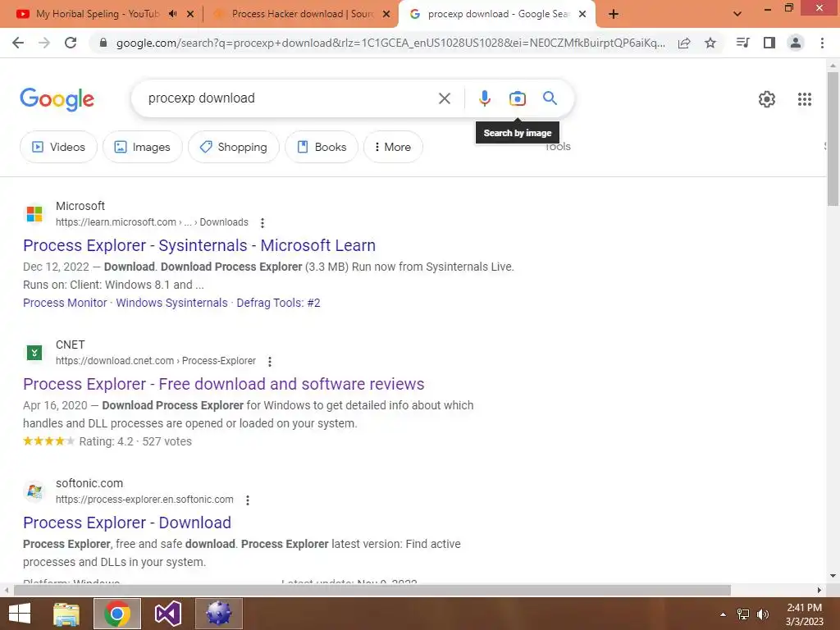The height and width of the screenshot is (630, 840).
Task: Open the volume control tray icon
Action: 763,614
